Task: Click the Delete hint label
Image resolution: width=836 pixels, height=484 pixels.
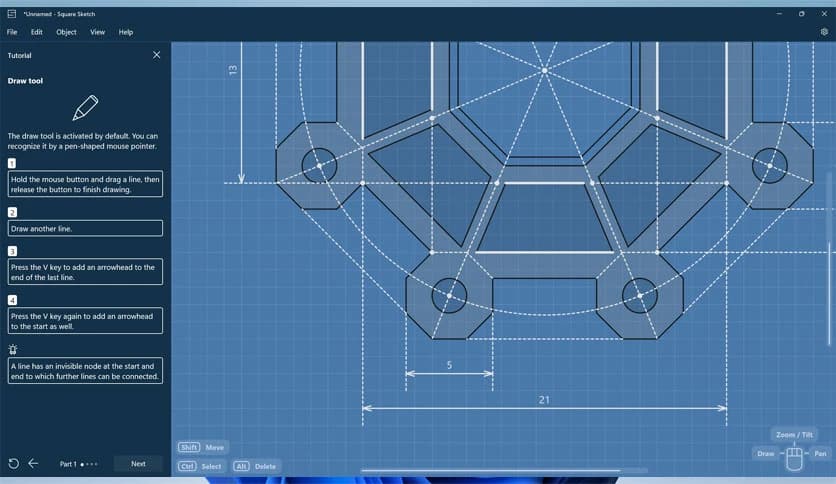Action: tap(265, 466)
